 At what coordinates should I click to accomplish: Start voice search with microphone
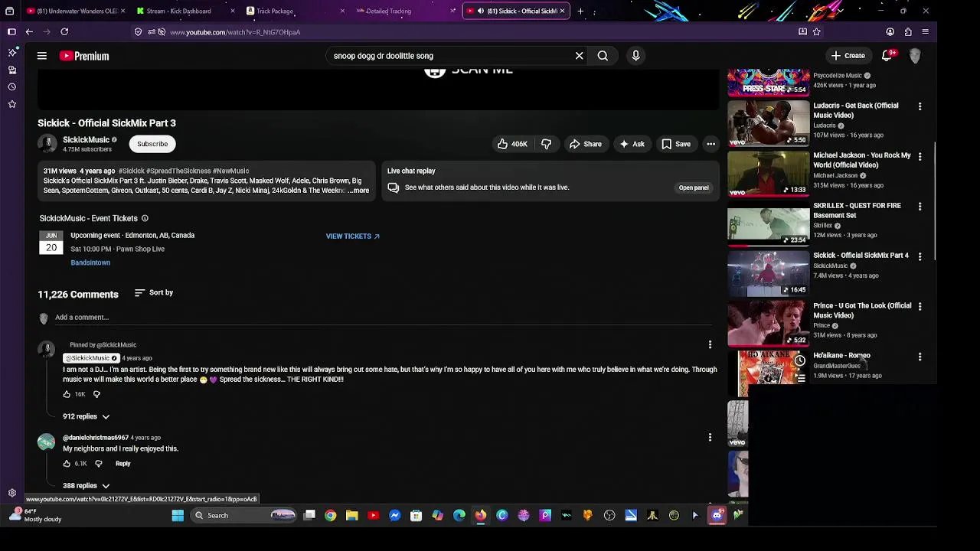[x=635, y=56]
